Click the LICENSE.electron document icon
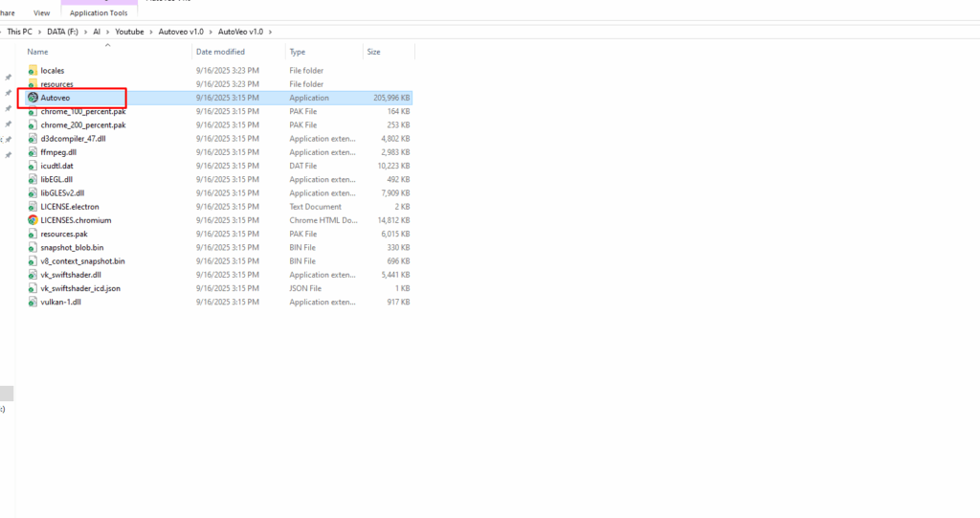 pos(33,207)
